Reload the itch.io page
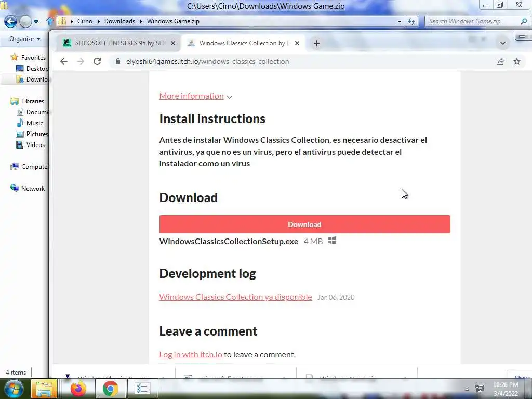Viewport: 532px width, 399px height. (97, 61)
